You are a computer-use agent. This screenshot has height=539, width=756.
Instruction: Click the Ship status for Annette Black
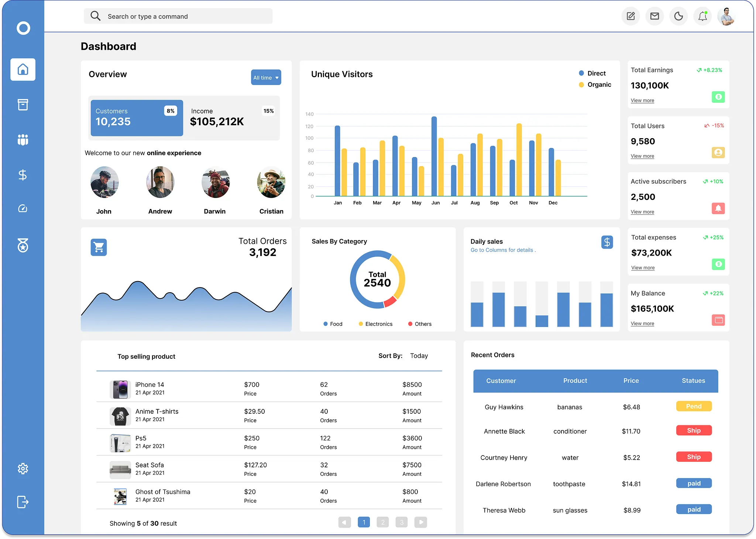[x=694, y=430]
